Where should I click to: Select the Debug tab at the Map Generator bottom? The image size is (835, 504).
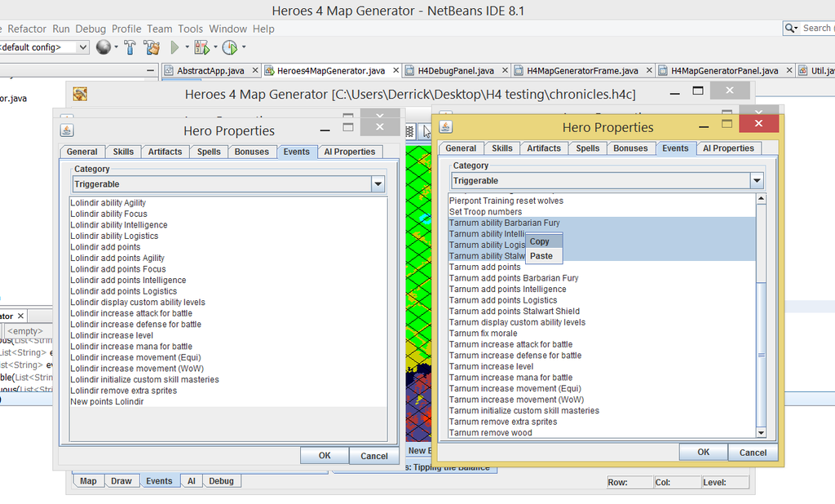click(x=221, y=481)
